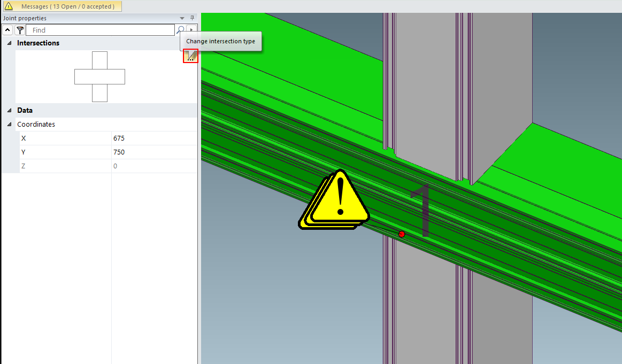Click the Change intersection type edit icon
The width and height of the screenshot is (622, 364).
pyautogui.click(x=190, y=56)
